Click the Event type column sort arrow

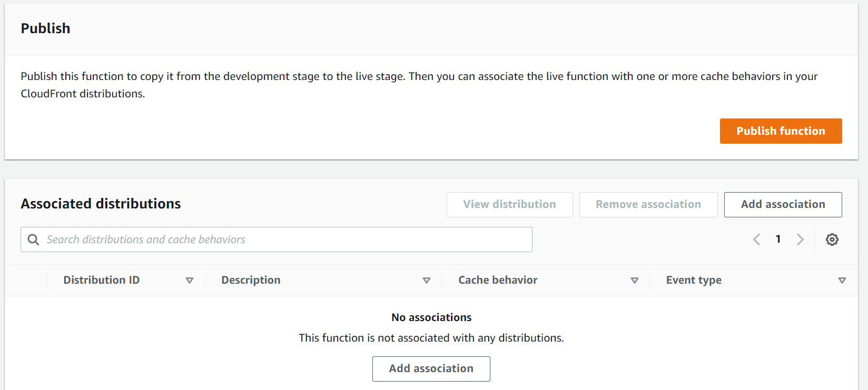pyautogui.click(x=842, y=281)
